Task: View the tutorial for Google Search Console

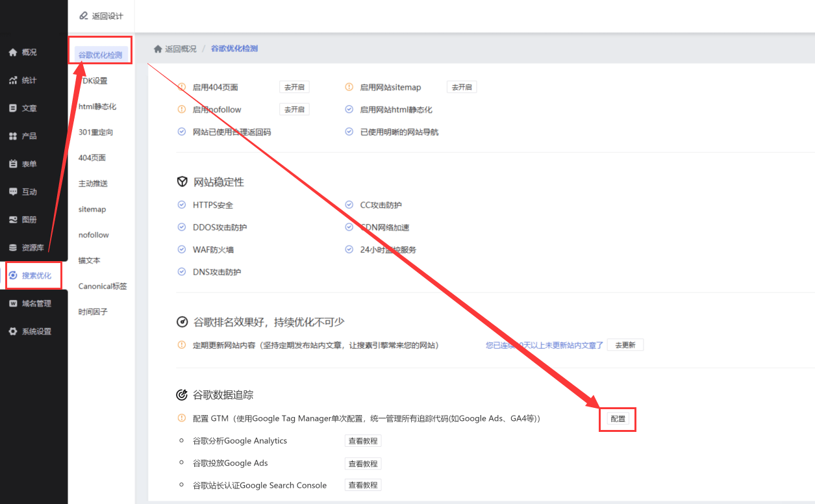Action: [x=363, y=485]
